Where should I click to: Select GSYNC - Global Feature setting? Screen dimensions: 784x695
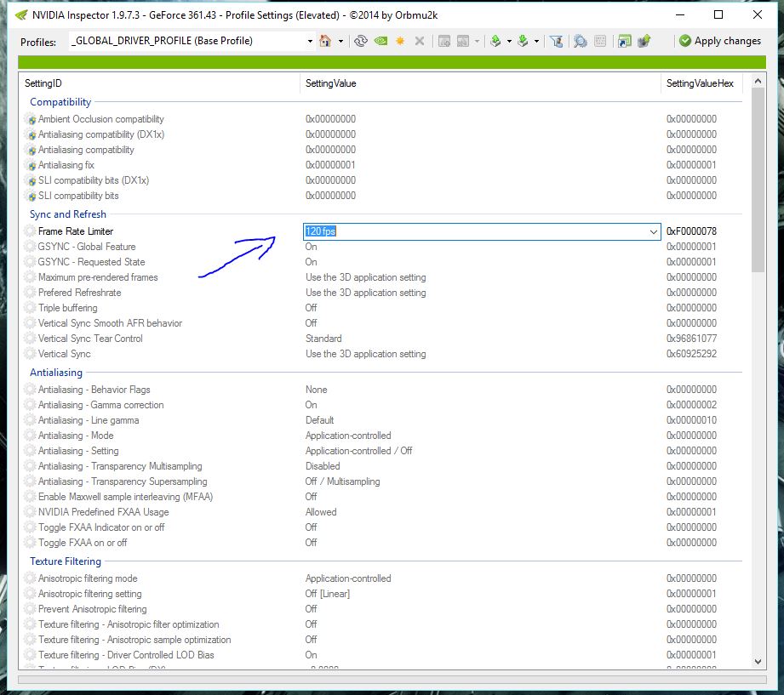click(87, 247)
